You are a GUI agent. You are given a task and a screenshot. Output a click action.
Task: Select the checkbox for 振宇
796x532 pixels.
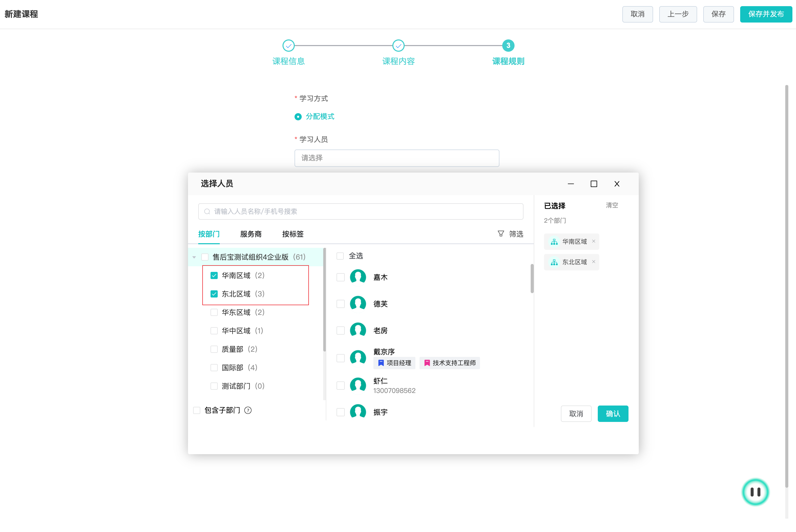tap(340, 412)
